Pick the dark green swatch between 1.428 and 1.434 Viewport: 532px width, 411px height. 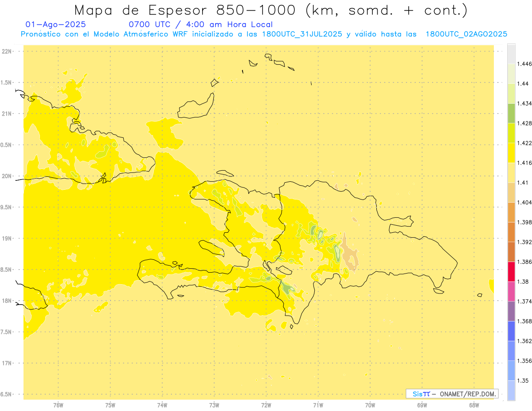click(x=511, y=113)
